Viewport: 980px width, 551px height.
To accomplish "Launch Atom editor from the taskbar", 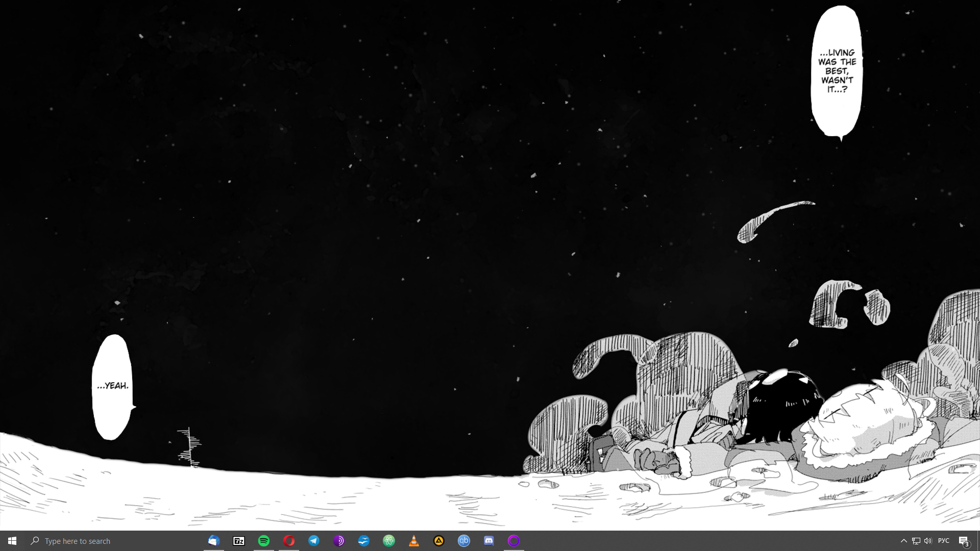I will click(x=389, y=541).
